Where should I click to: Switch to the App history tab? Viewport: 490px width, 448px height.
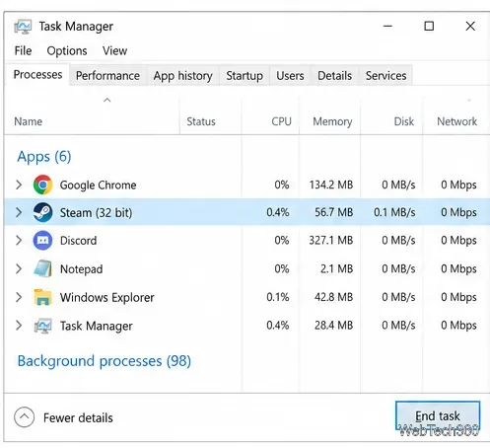click(x=183, y=76)
